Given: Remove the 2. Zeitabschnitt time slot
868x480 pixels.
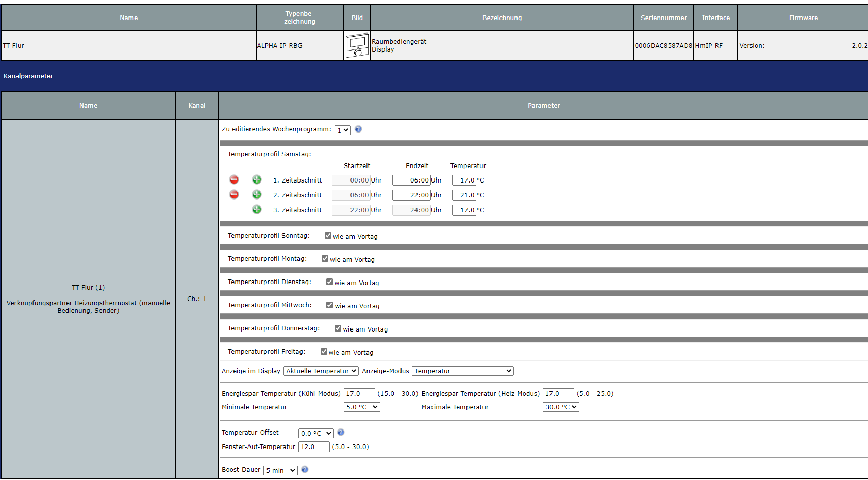Looking at the screenshot, I should (234, 194).
